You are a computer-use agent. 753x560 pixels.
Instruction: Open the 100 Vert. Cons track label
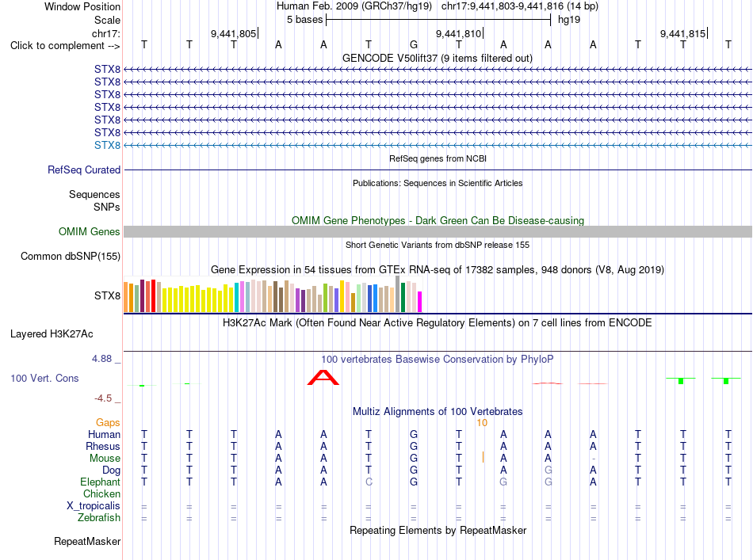pyautogui.click(x=44, y=378)
